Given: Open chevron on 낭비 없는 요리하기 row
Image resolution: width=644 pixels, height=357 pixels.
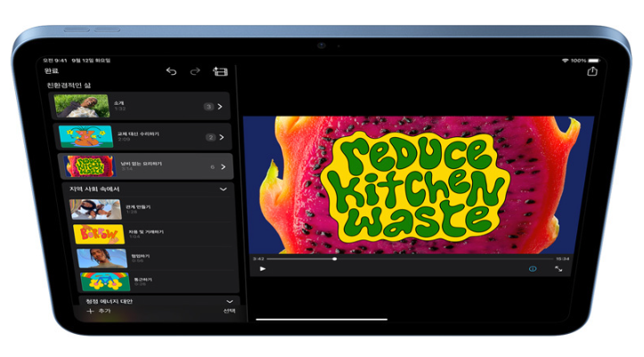Looking at the screenshot, I should point(224,166).
